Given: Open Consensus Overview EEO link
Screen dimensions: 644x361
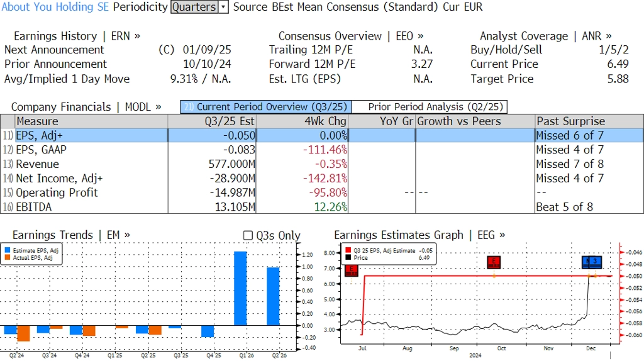Looking at the screenshot, I should (351, 36).
